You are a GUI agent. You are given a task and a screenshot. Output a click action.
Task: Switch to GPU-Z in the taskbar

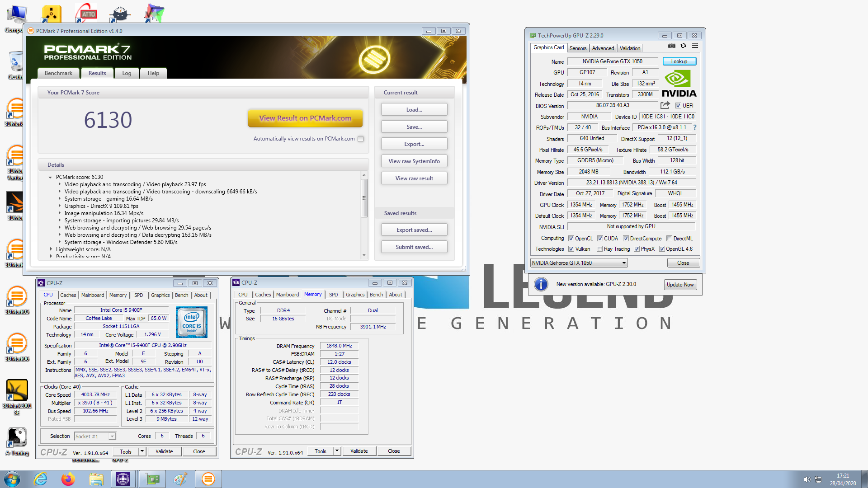click(x=152, y=479)
